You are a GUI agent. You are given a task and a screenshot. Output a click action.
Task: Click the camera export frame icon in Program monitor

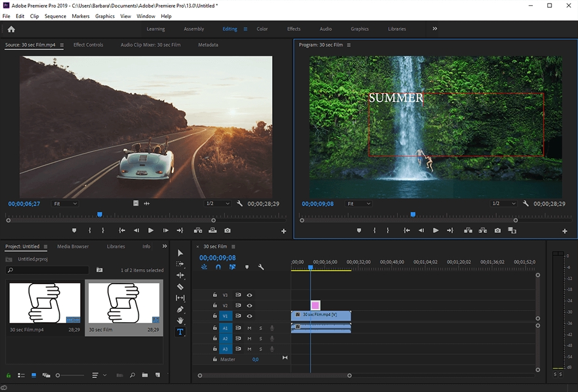pyautogui.click(x=497, y=230)
